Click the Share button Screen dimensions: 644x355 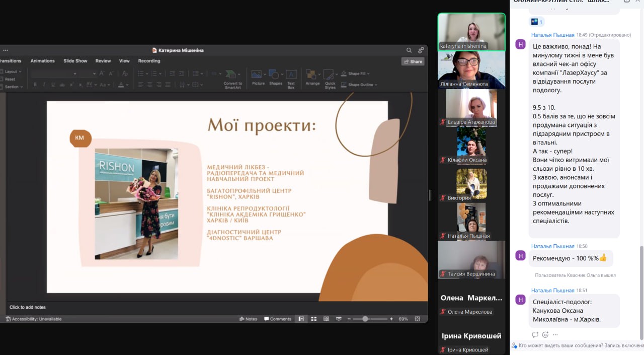point(413,61)
